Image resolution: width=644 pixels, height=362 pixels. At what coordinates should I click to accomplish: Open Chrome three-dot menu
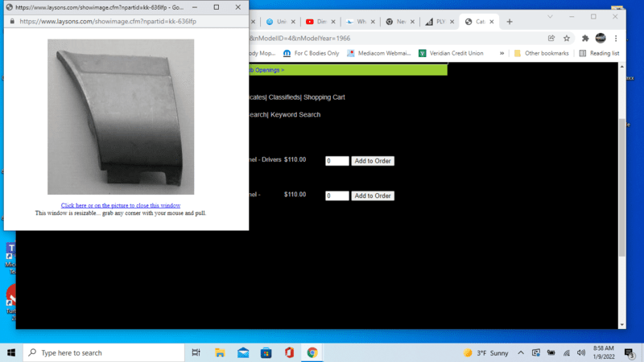click(x=617, y=38)
